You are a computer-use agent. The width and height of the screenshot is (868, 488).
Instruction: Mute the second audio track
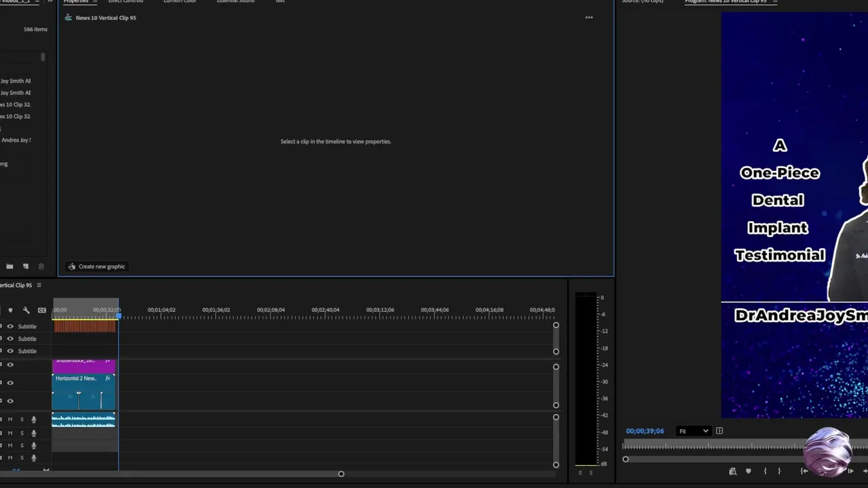[x=10, y=432]
